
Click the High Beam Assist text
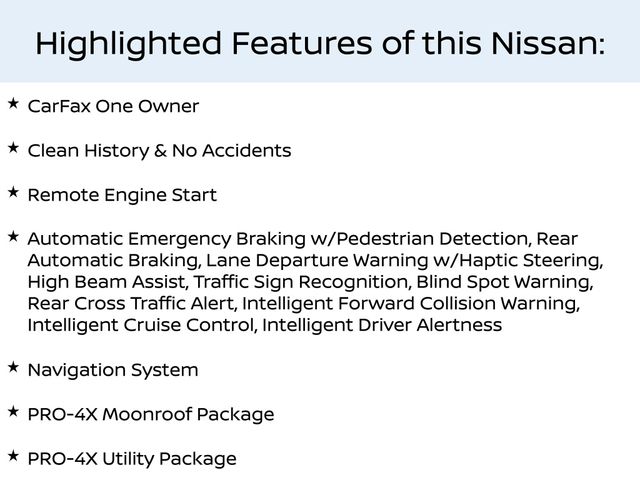tap(107, 282)
